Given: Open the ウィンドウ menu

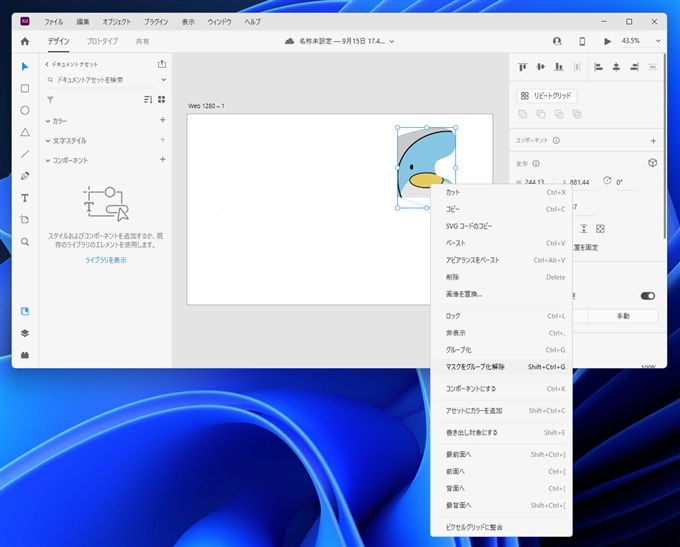Looking at the screenshot, I should tap(219, 22).
